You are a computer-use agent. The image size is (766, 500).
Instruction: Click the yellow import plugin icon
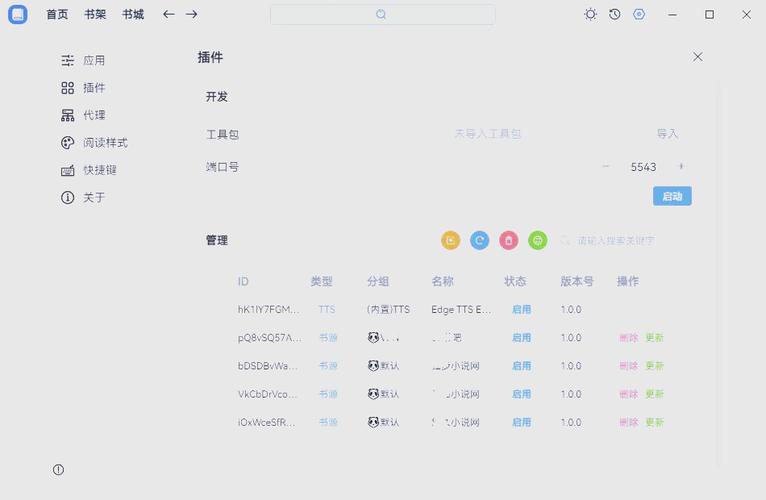(450, 240)
